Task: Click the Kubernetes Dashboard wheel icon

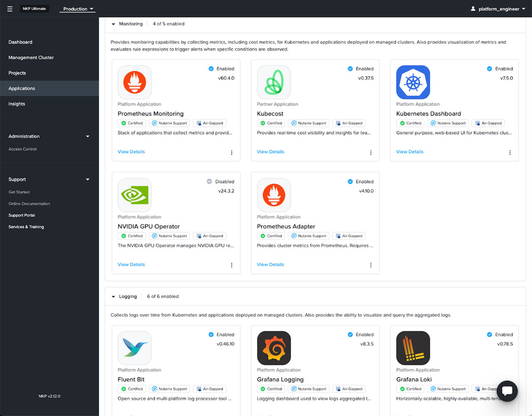Action: pyautogui.click(x=413, y=82)
